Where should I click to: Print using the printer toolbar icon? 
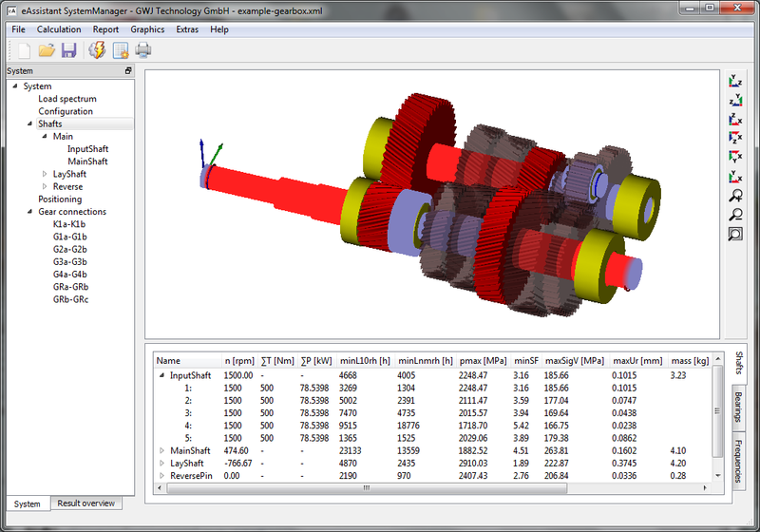pyautogui.click(x=143, y=50)
